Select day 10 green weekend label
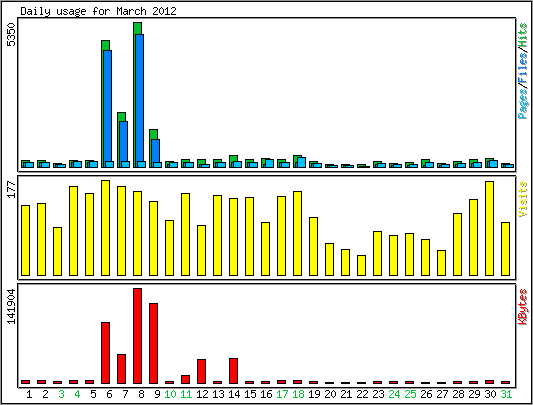Viewport: 533px width, 405px height. (170, 394)
